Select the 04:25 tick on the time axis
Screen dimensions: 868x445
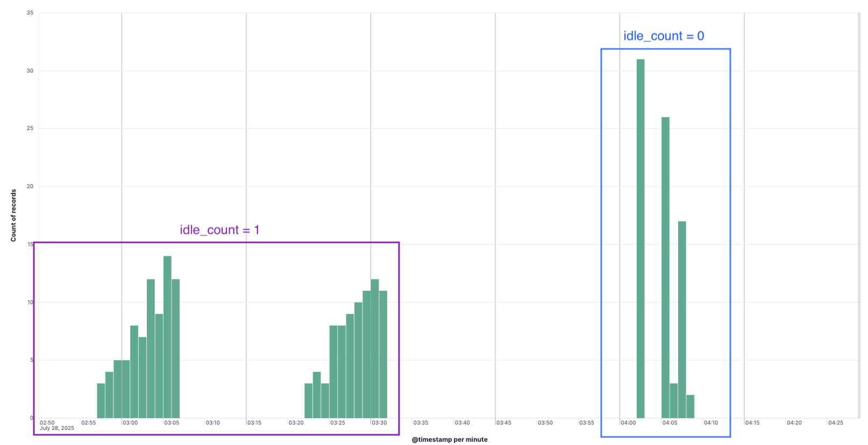(836, 422)
